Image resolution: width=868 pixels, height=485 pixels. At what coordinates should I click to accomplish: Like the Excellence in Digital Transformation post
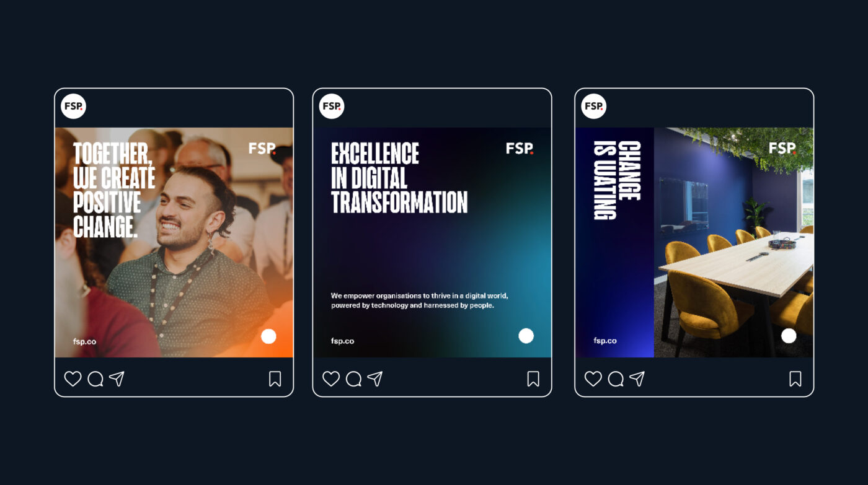tap(331, 378)
